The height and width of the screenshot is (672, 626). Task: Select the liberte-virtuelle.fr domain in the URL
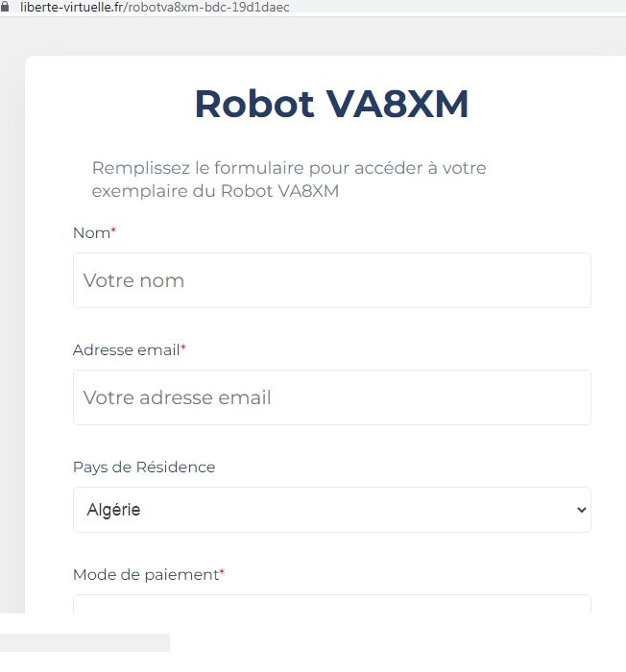[72, 8]
